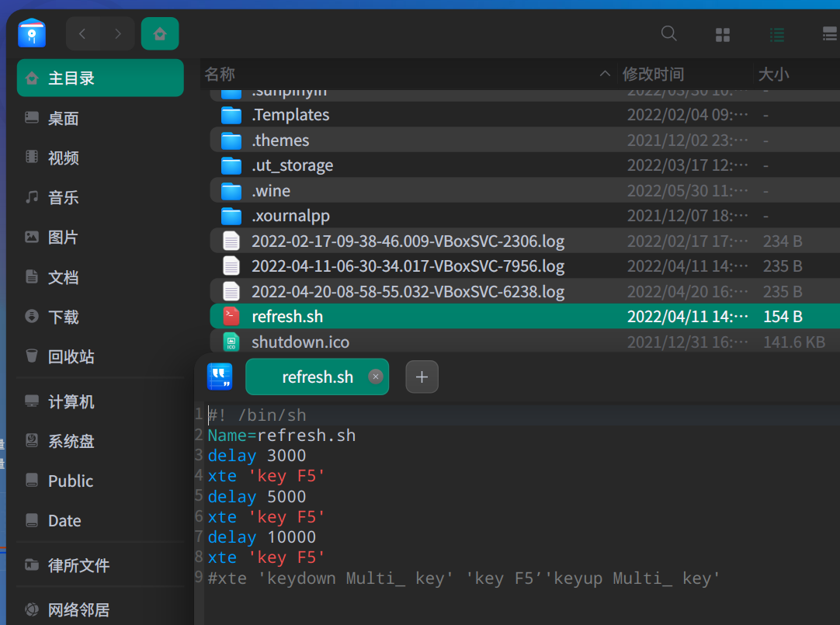Open 回收站 in the sidebar
Image resolution: width=840 pixels, height=625 pixels.
[x=71, y=356]
